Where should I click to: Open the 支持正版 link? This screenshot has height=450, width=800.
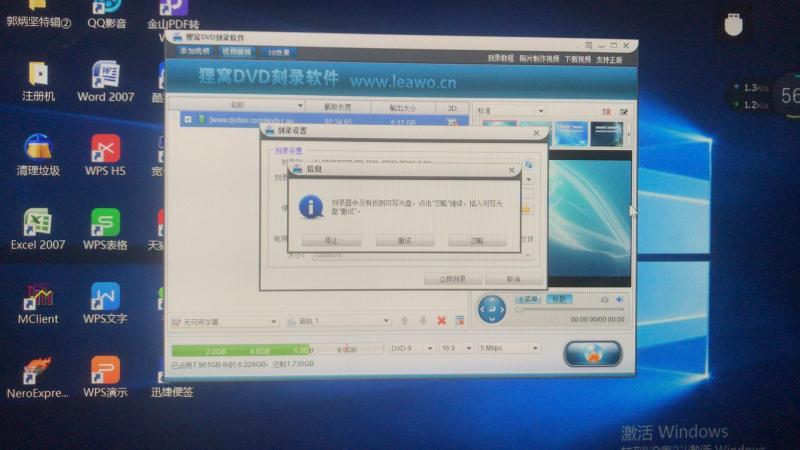[609, 60]
